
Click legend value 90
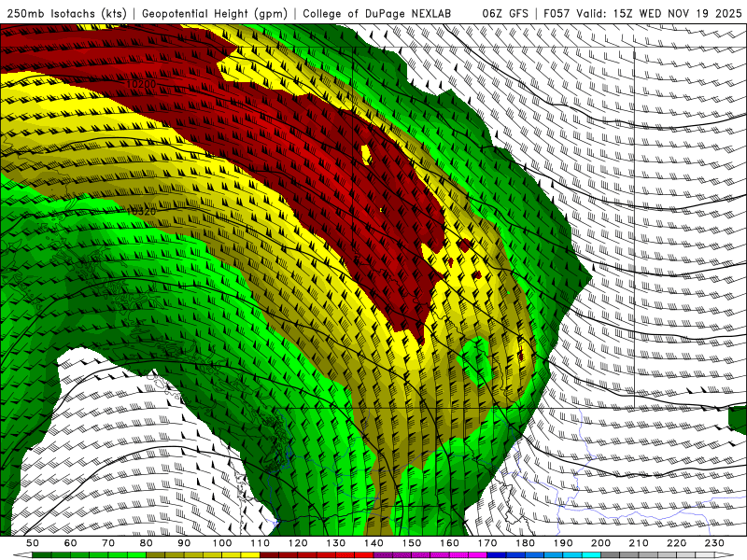click(184, 543)
